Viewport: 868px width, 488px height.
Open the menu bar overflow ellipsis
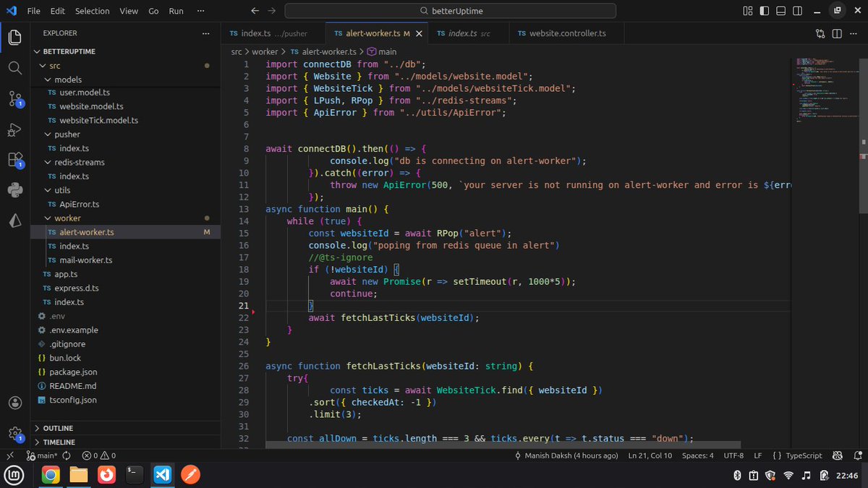pyautogui.click(x=200, y=11)
